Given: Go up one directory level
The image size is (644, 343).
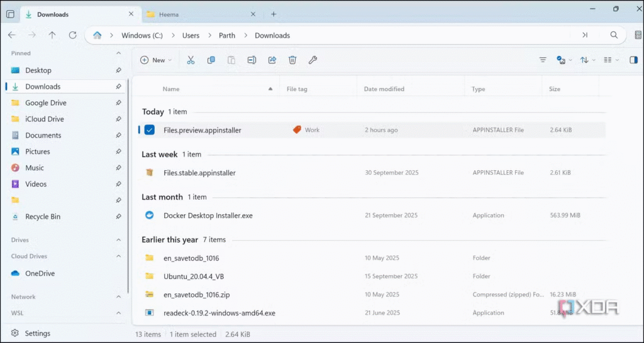Looking at the screenshot, I should coord(52,35).
